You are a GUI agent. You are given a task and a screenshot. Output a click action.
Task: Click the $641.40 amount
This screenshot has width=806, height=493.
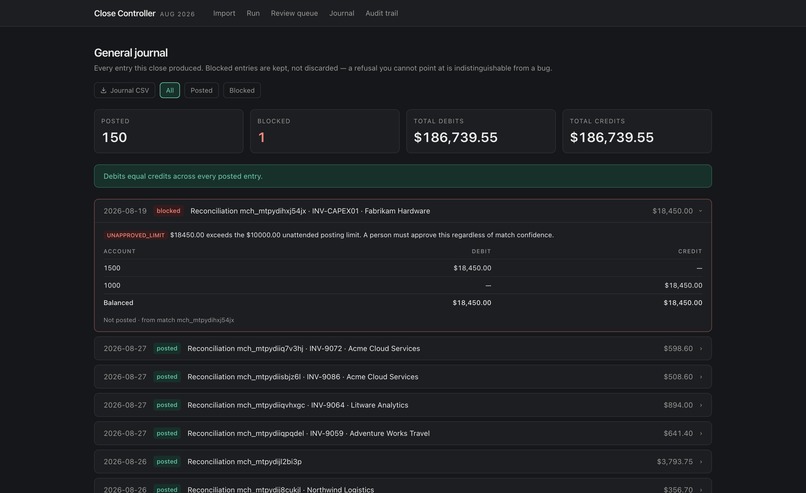click(678, 433)
